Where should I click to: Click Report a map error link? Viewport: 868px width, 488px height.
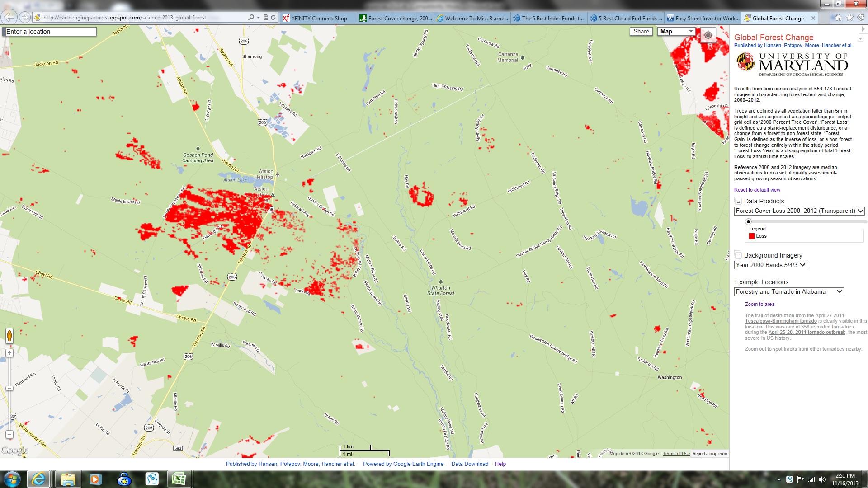coord(710,454)
